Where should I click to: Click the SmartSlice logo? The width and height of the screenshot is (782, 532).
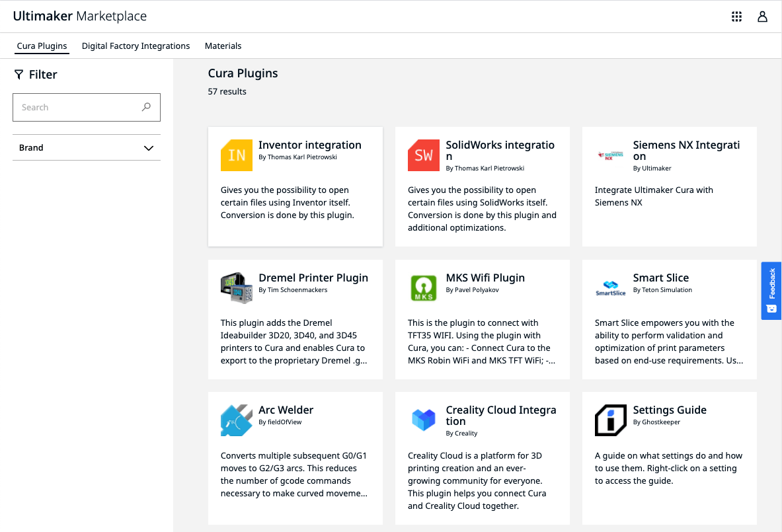(610, 288)
